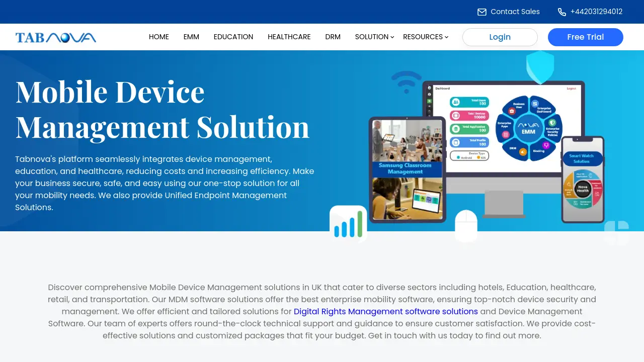
Task: Click the DRM megaphone icon in the wheel
Action: coord(522,151)
